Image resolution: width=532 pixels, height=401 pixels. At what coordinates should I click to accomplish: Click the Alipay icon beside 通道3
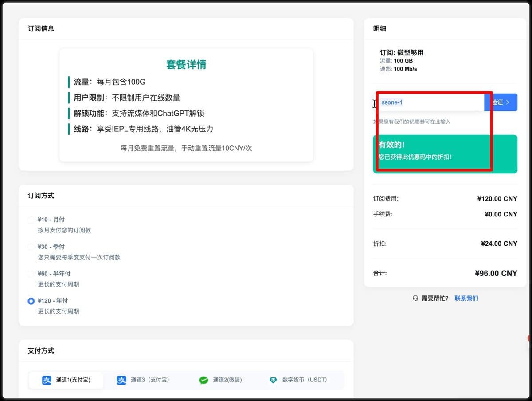121,380
